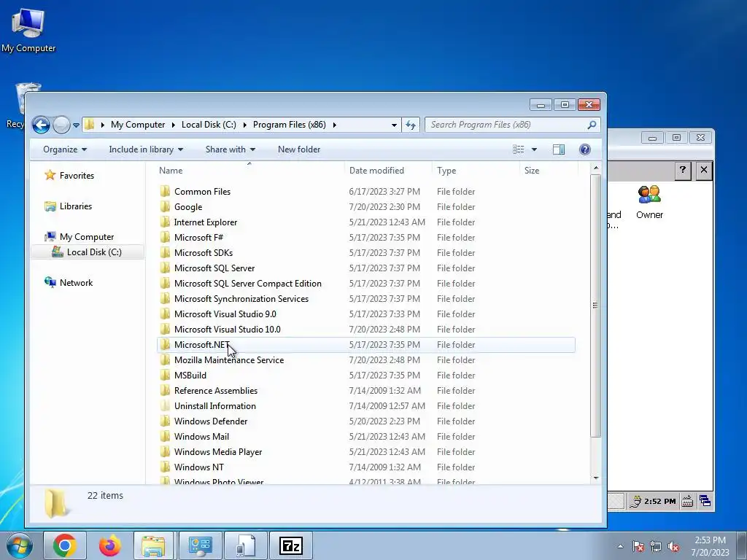
Task: Click the Windows Defender folder icon
Action: 165,421
